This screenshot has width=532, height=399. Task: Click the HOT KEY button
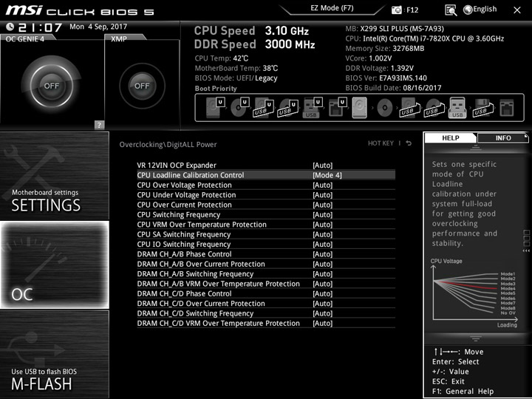coord(381,143)
